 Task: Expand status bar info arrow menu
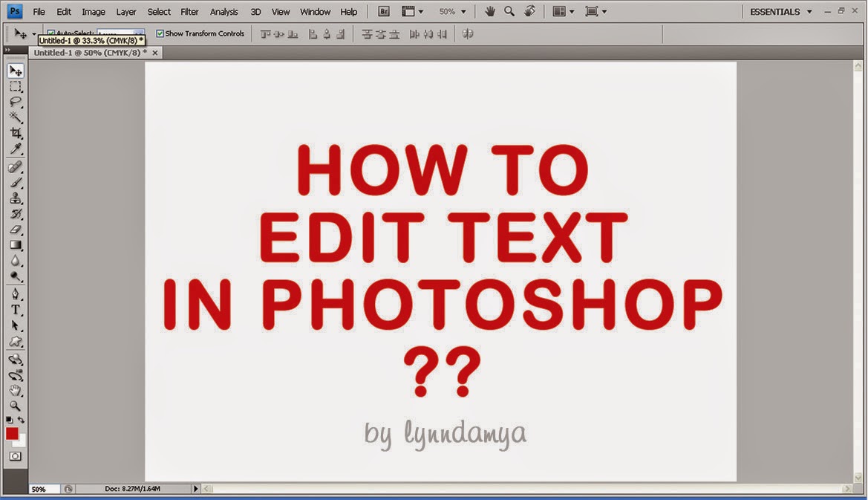coord(195,489)
